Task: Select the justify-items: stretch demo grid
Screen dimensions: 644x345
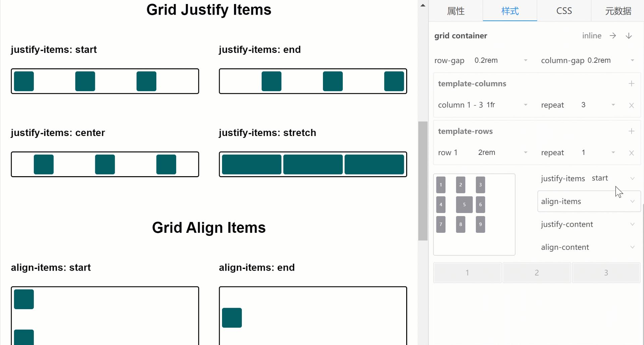Action: 313,164
